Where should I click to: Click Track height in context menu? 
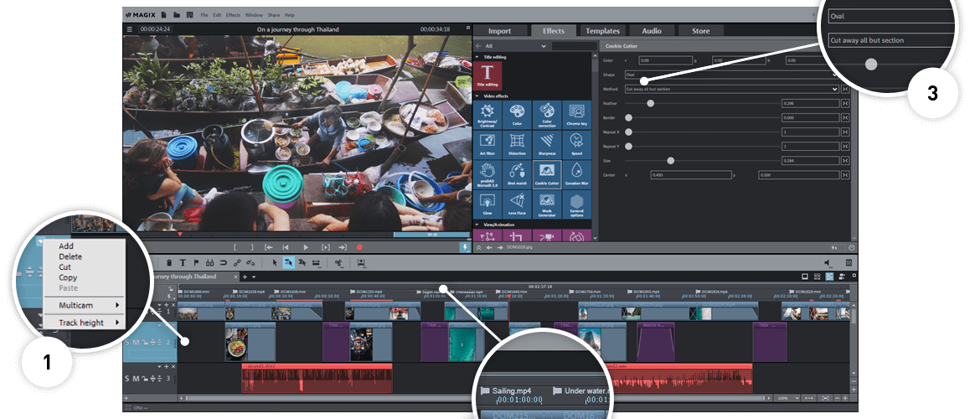pyautogui.click(x=81, y=323)
